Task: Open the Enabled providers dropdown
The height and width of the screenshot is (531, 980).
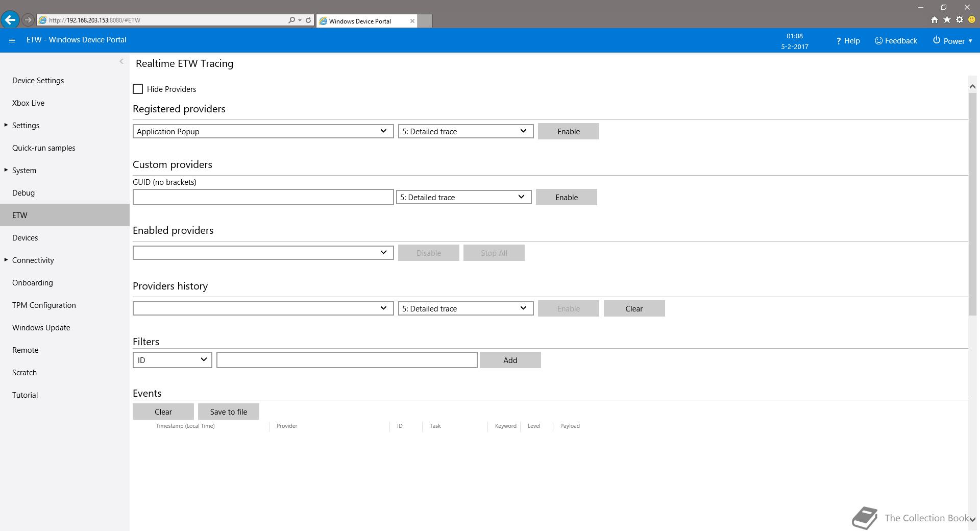Action: click(263, 253)
